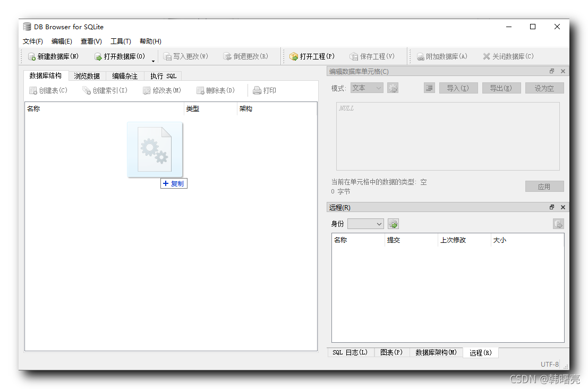Switch to the 执行 SQL tab
The width and height of the screenshot is (588, 389).
pyautogui.click(x=163, y=76)
